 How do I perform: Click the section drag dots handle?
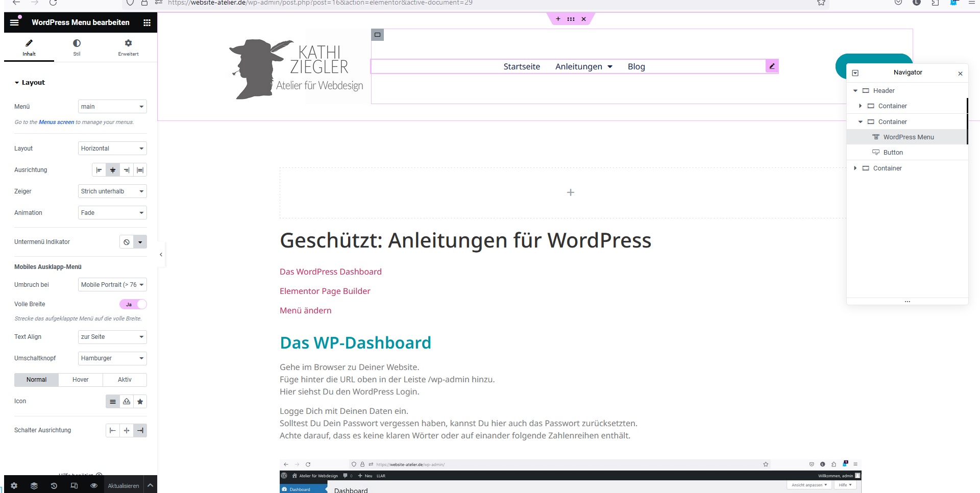[571, 19]
